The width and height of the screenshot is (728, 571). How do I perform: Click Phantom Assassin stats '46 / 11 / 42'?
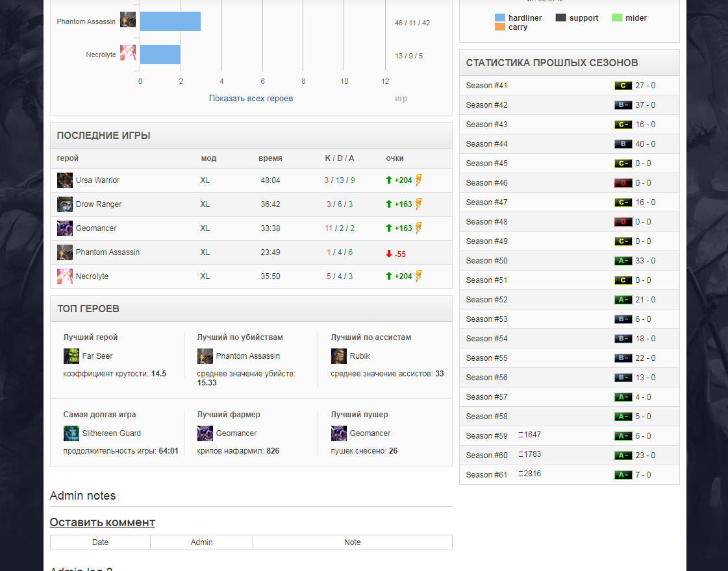(x=412, y=23)
